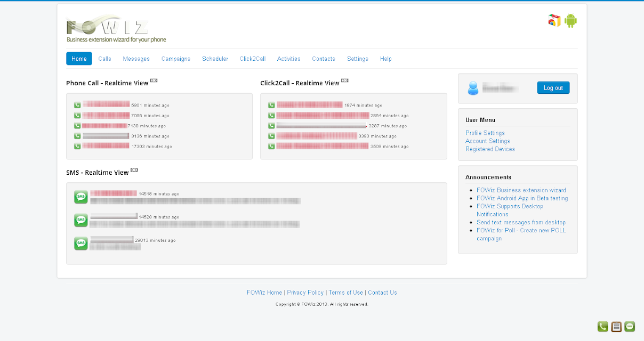Click the 'Announcements' heading
The image size is (644, 341).
488,177
